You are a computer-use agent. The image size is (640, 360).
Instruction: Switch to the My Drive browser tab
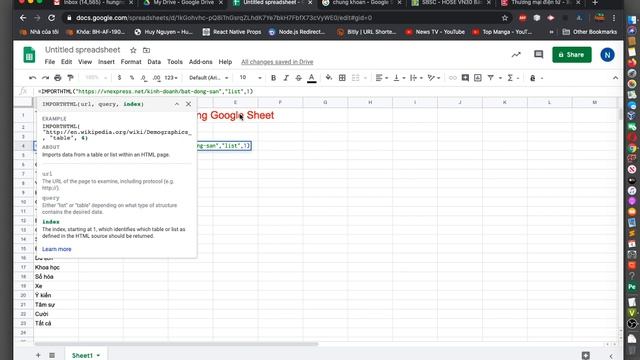click(184, 3)
